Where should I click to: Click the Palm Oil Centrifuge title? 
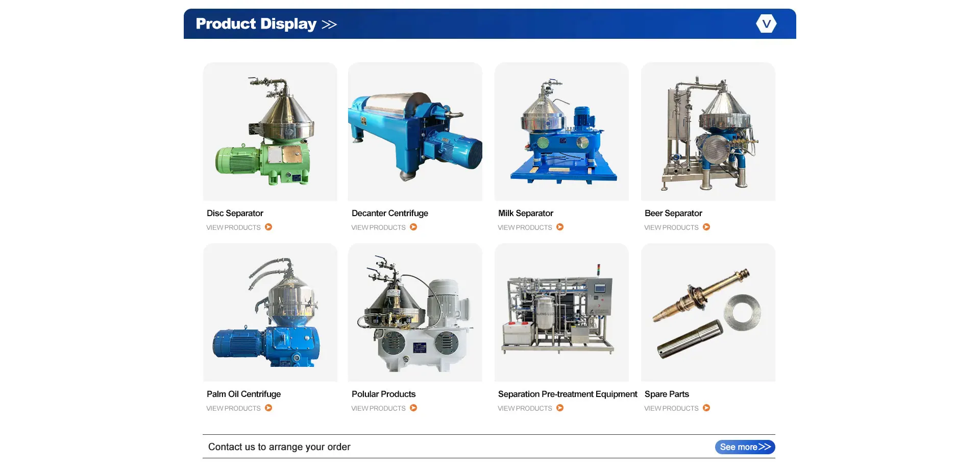[x=243, y=394]
